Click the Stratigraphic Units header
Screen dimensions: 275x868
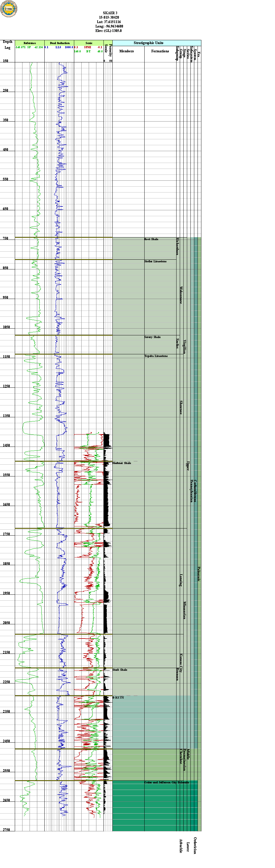(x=148, y=43)
